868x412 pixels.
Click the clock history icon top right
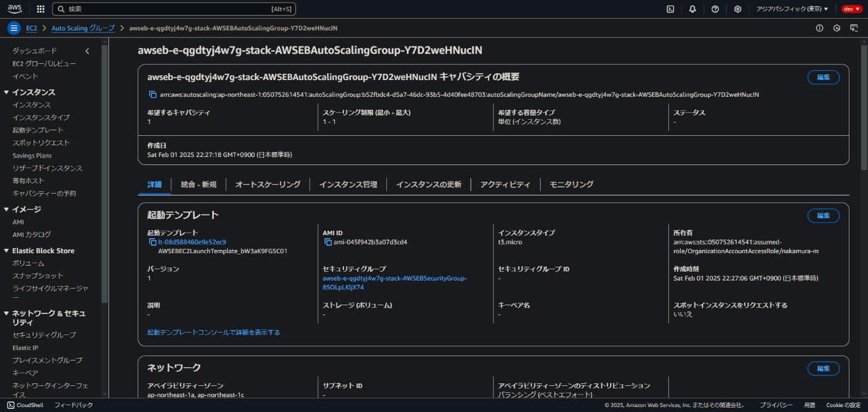(836, 28)
